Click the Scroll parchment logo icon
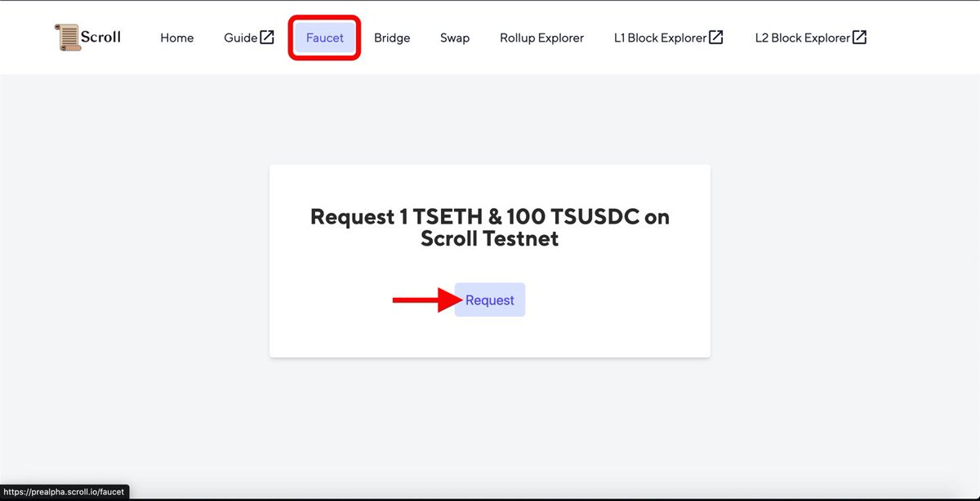The height and width of the screenshot is (501, 980). (x=69, y=37)
